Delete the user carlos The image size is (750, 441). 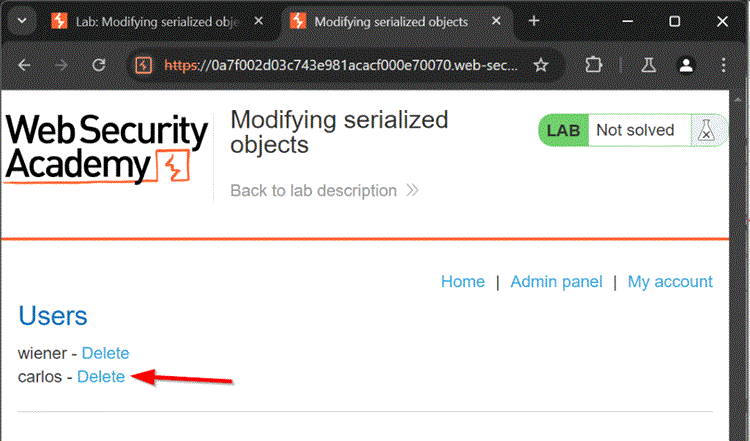(x=101, y=377)
